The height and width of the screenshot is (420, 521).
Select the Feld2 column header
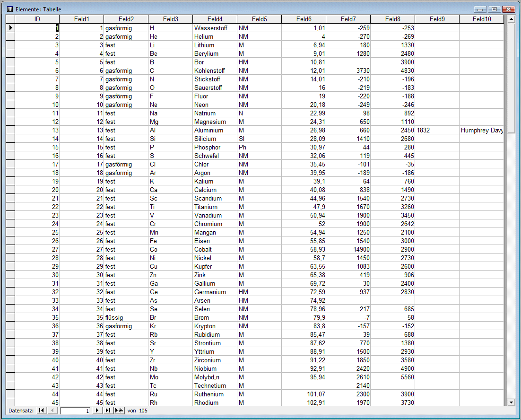(x=126, y=19)
